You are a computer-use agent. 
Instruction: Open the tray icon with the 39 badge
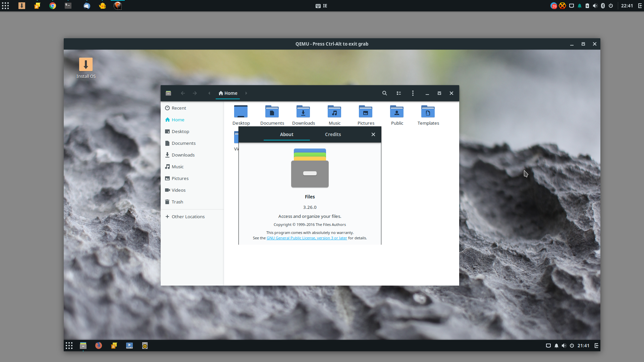pos(554,6)
